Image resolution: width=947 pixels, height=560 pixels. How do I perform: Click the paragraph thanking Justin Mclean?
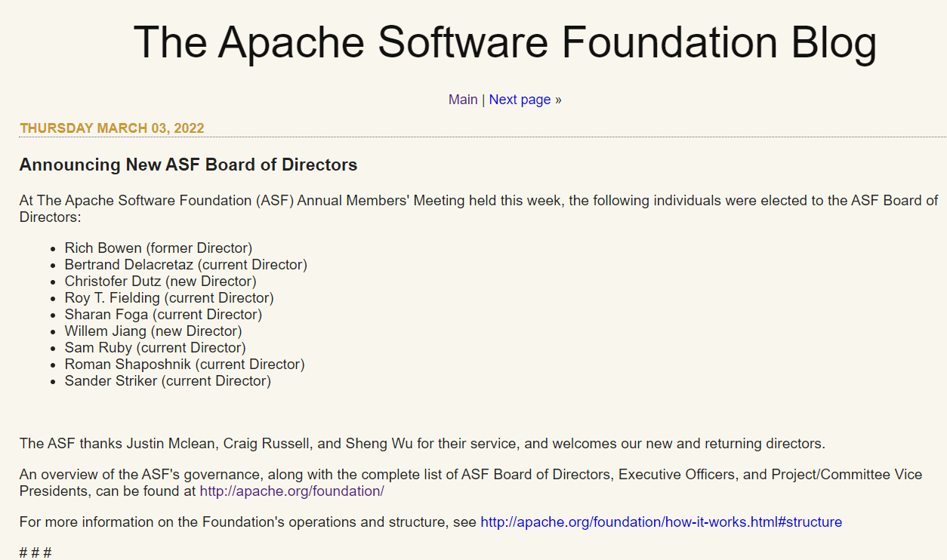tap(422, 443)
